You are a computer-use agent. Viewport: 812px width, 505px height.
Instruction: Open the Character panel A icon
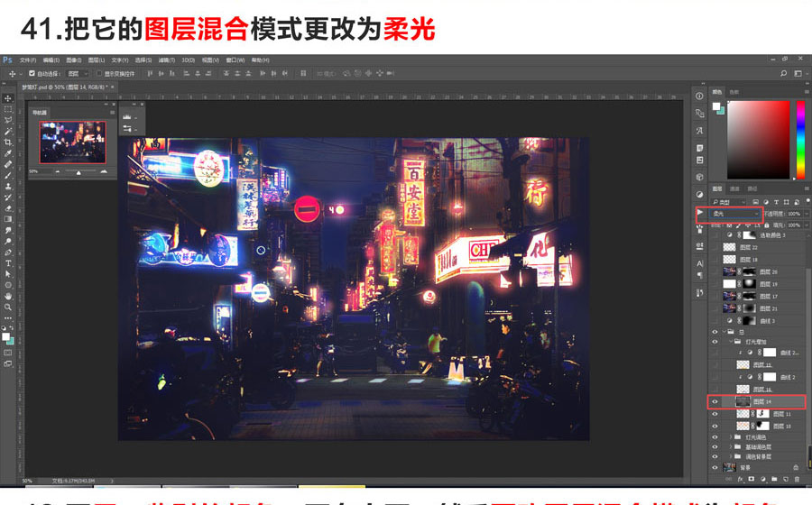699,263
